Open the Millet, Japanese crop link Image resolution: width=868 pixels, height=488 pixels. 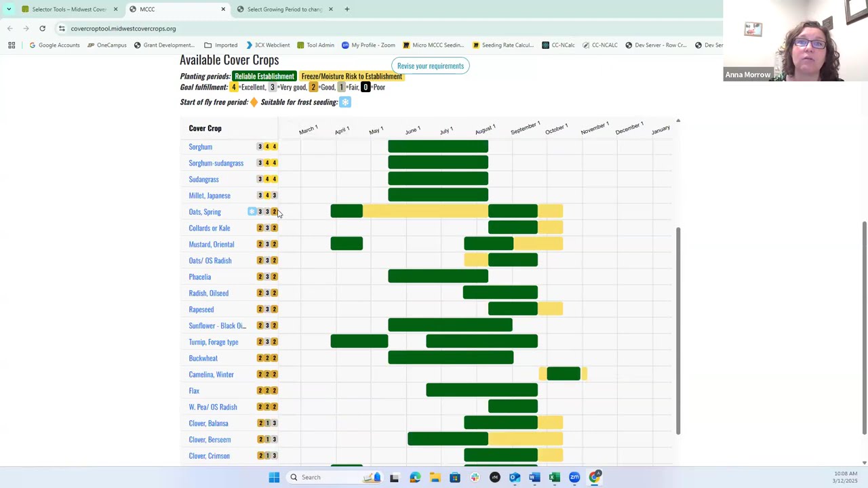[210, 195]
